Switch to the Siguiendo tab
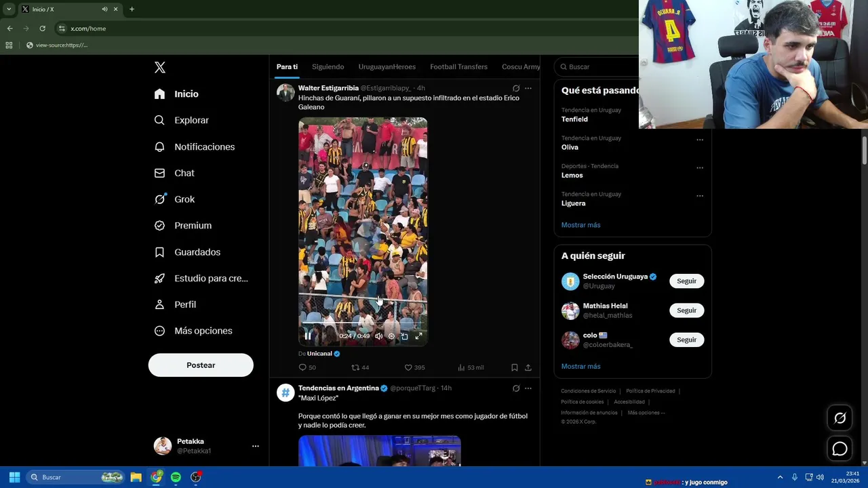 (x=328, y=66)
